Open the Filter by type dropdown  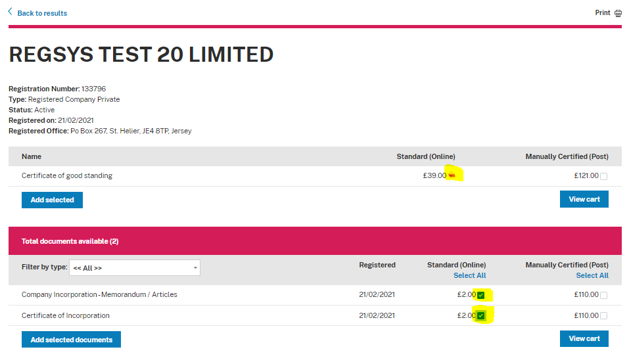pos(134,268)
